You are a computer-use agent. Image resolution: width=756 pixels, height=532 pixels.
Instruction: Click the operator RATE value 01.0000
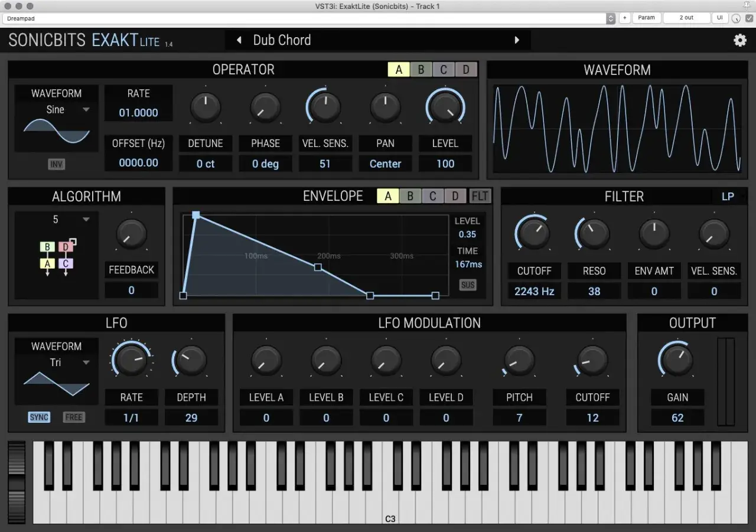point(139,113)
